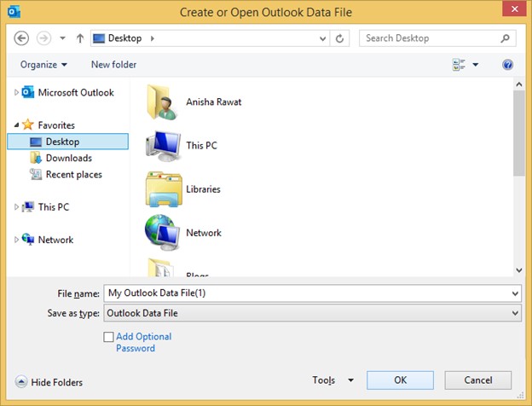Open the File name dropdown arrow
This screenshot has height=406, width=532.
[515, 293]
